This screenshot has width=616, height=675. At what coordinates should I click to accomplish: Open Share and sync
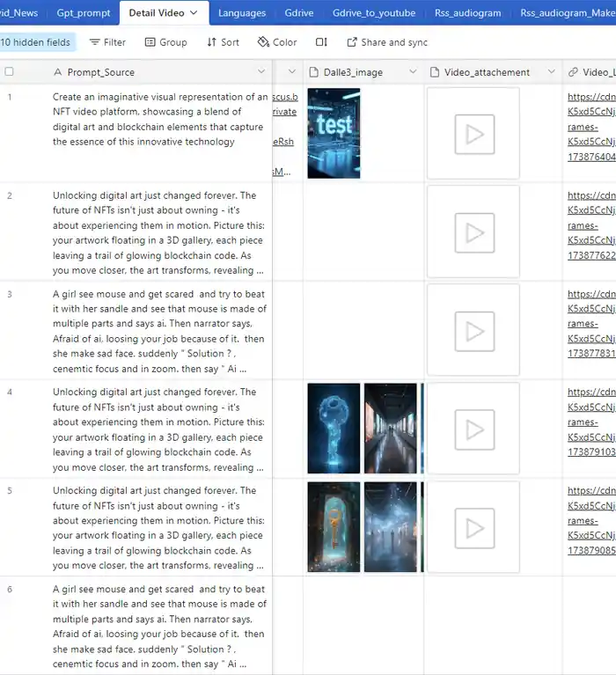pos(387,42)
